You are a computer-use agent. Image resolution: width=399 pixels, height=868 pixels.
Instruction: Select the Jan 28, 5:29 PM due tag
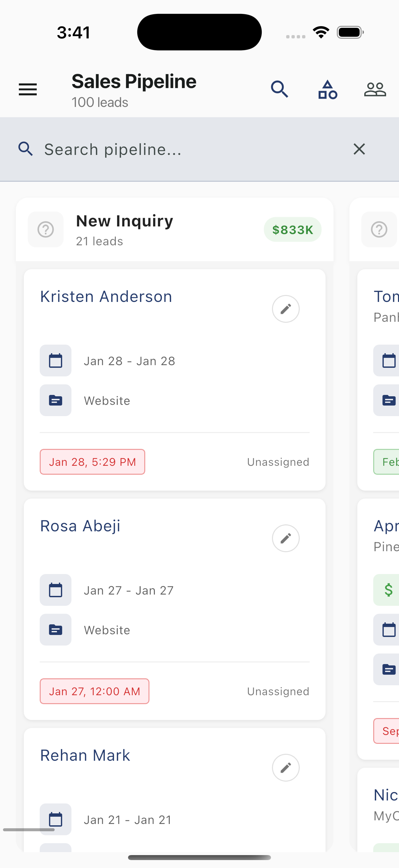tap(92, 462)
